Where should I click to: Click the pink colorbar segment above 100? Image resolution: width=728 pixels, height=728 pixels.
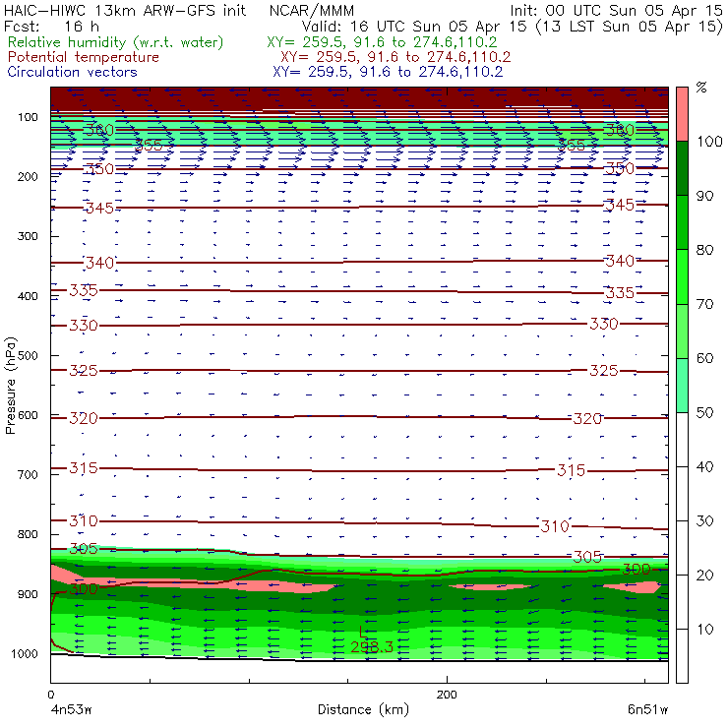682,114
